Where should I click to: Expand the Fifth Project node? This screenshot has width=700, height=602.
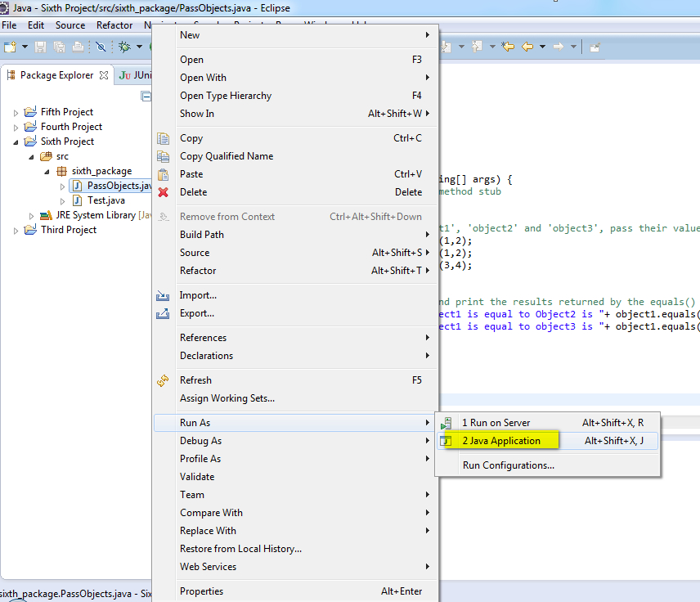point(16,113)
